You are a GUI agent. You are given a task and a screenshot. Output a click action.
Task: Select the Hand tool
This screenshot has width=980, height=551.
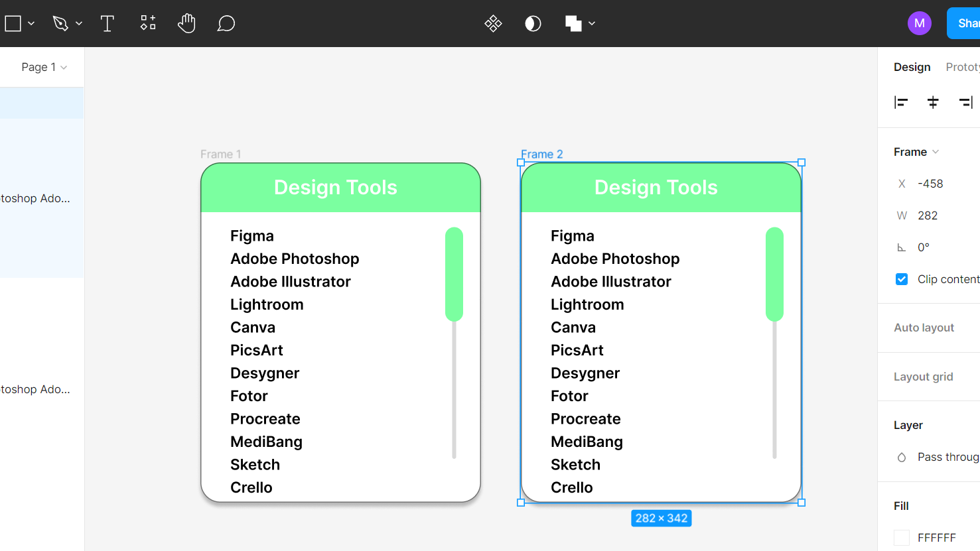(186, 24)
